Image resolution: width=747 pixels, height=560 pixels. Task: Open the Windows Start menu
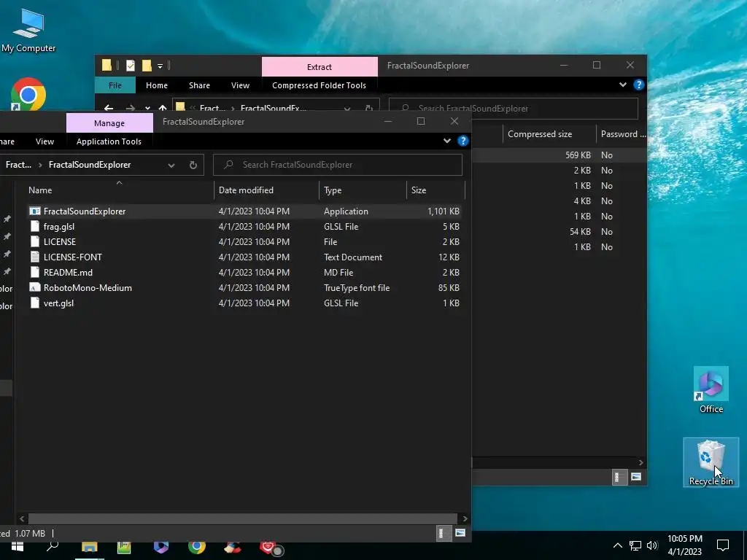(18, 546)
